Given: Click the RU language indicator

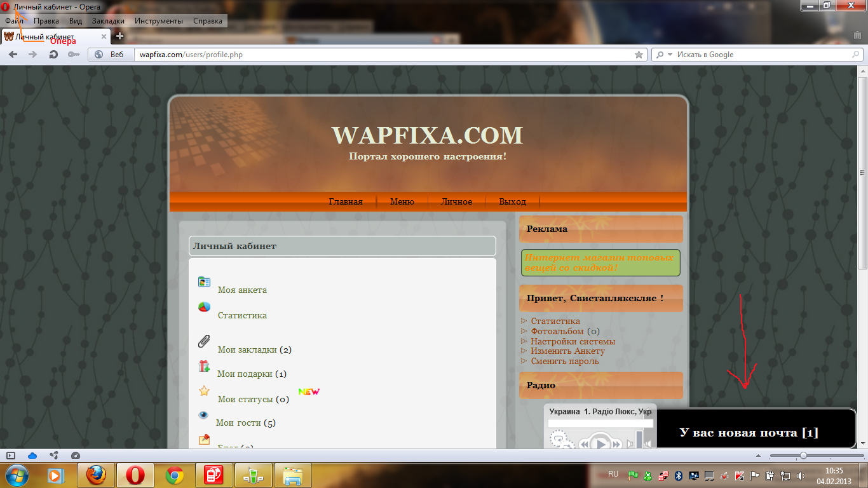Looking at the screenshot, I should (613, 474).
